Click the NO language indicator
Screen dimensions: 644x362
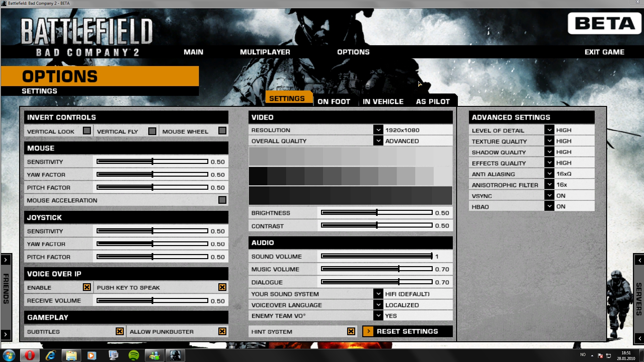pos(583,355)
